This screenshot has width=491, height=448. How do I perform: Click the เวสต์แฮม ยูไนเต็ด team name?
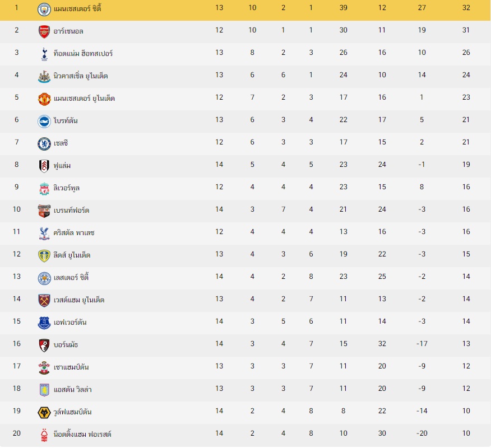point(79,300)
